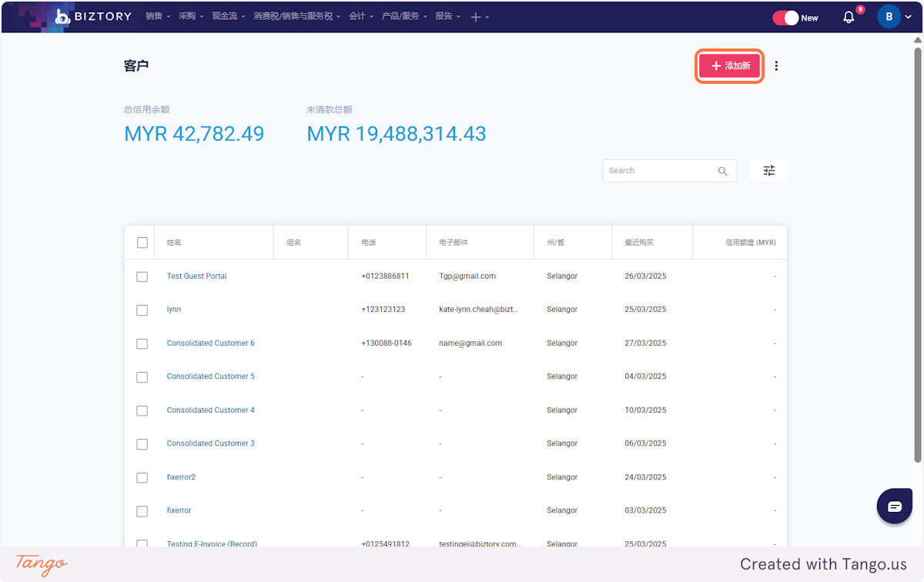Open the Test Guest Portal customer

[196, 276]
